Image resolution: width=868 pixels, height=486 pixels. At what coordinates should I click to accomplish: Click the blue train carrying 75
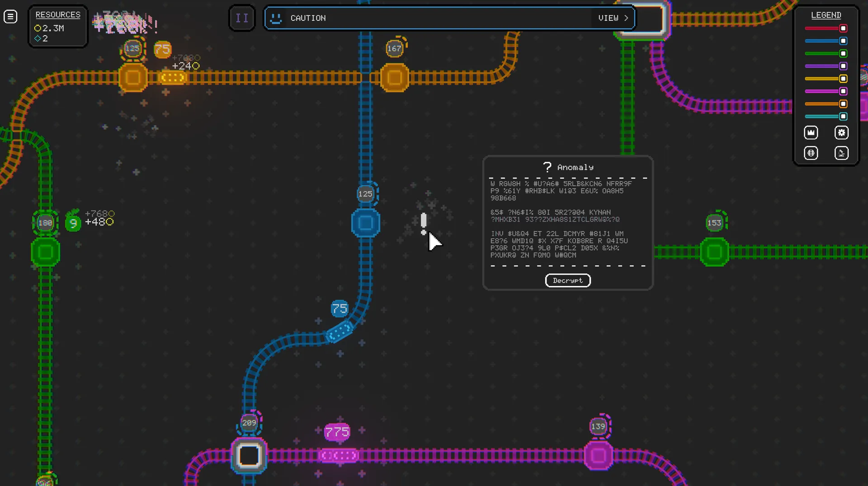[x=339, y=332]
